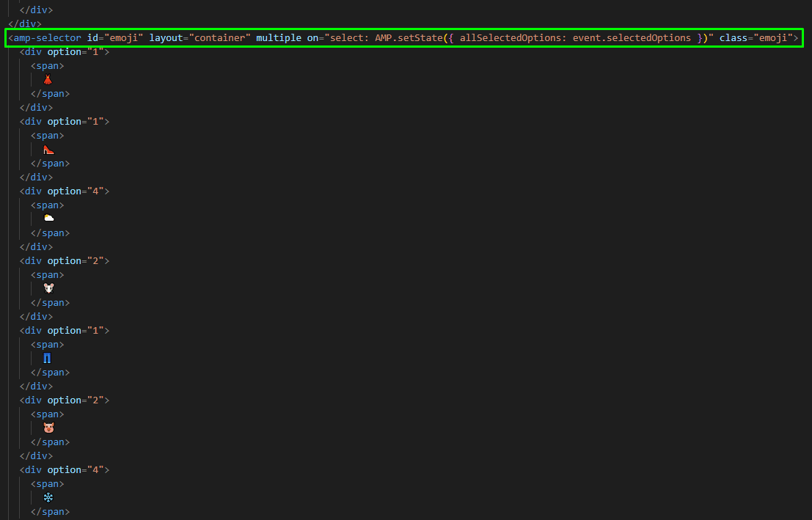Click the red dress emoji
This screenshot has height=520, width=812.
[x=48, y=79]
